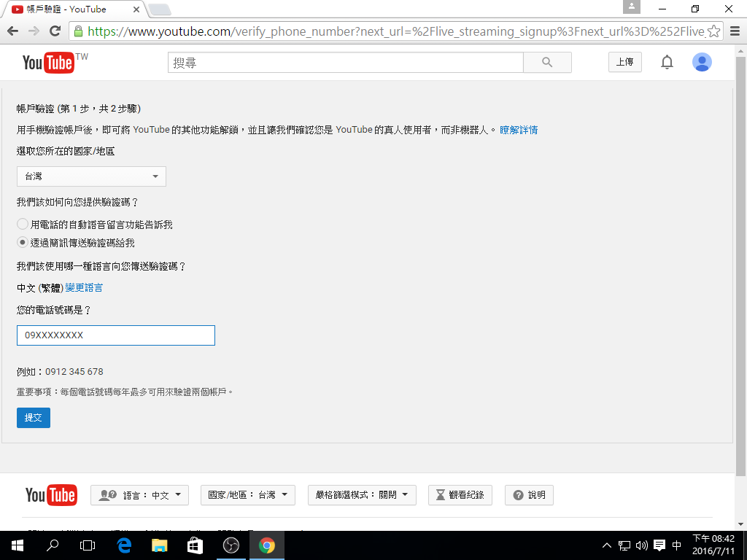Select SMS verification code option
The height and width of the screenshot is (560, 747).
23,242
